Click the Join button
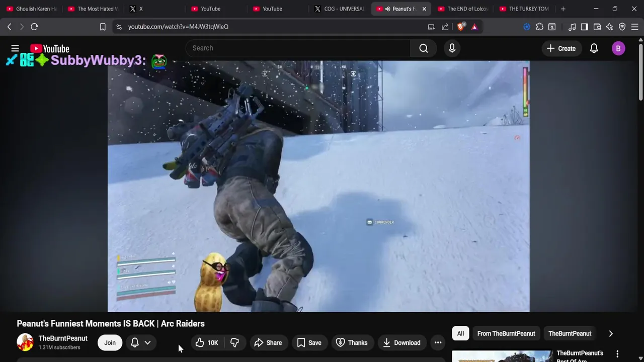The height and width of the screenshot is (362, 644). tap(110, 343)
